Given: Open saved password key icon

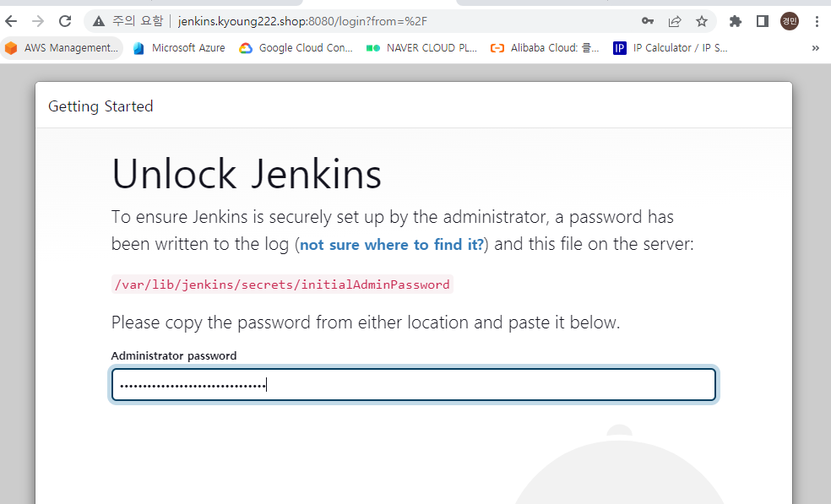Looking at the screenshot, I should pyautogui.click(x=647, y=21).
